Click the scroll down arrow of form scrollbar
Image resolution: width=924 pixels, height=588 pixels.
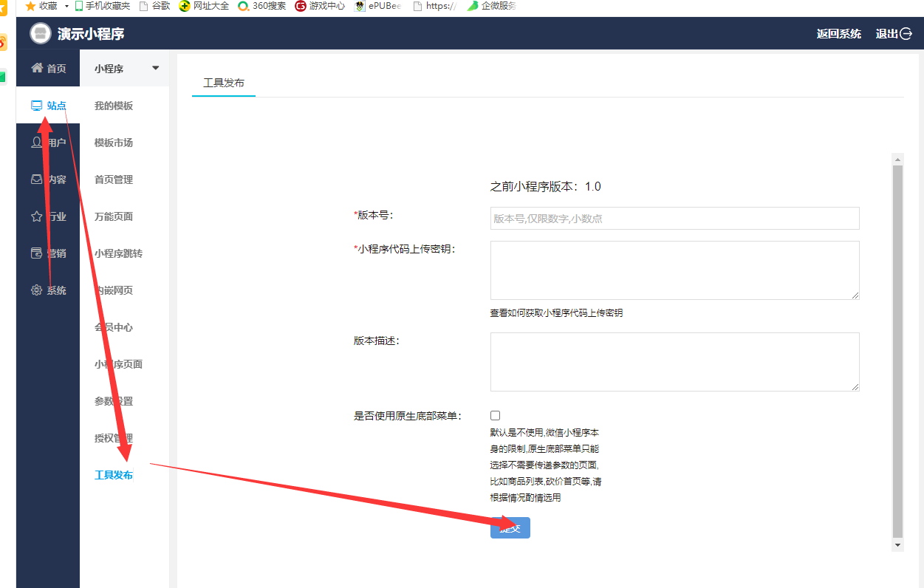click(897, 545)
